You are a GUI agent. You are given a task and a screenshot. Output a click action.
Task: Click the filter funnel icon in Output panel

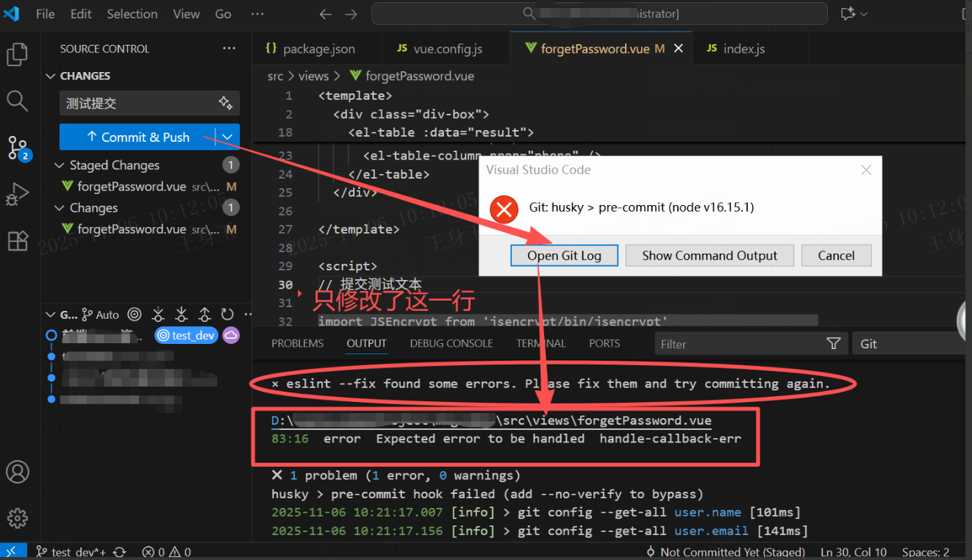[x=833, y=344]
